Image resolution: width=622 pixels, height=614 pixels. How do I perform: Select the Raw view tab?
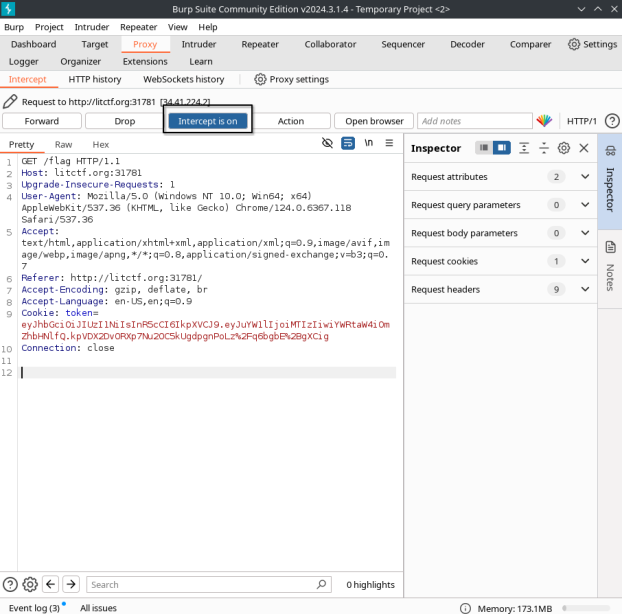pos(63,144)
